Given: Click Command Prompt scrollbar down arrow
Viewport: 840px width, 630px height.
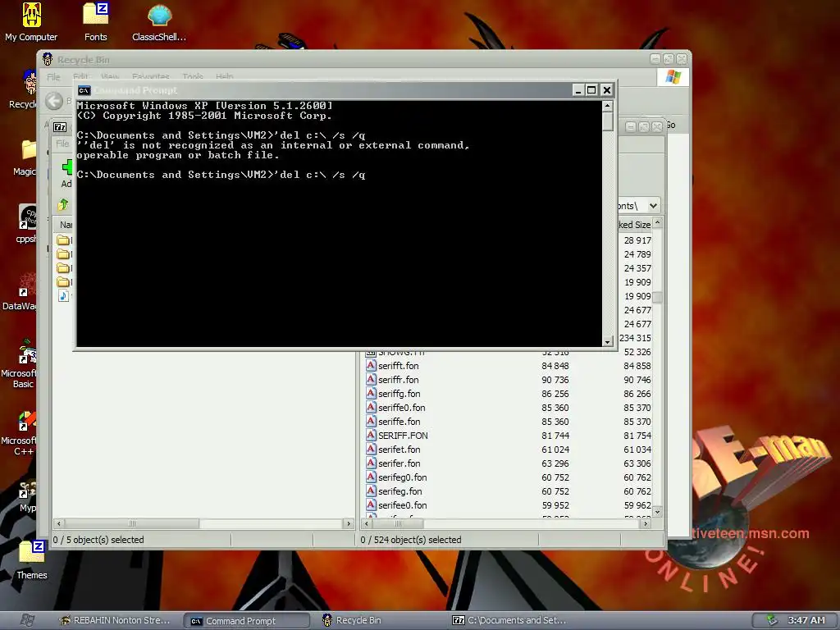Looking at the screenshot, I should pos(608,341).
